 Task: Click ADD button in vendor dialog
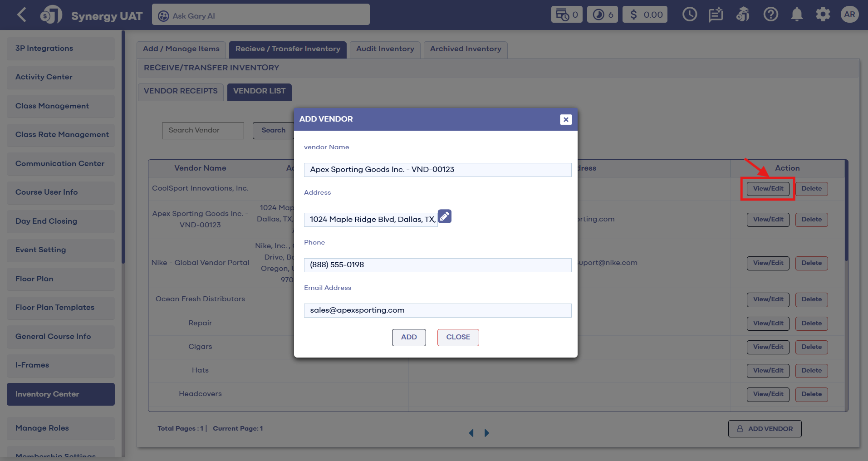click(409, 337)
